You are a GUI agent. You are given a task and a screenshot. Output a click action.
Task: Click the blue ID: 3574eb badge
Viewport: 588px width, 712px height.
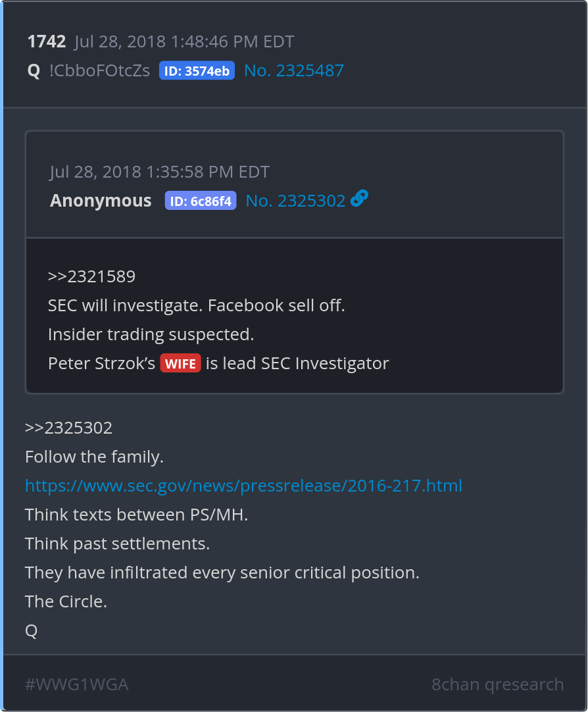pyautogui.click(x=197, y=71)
